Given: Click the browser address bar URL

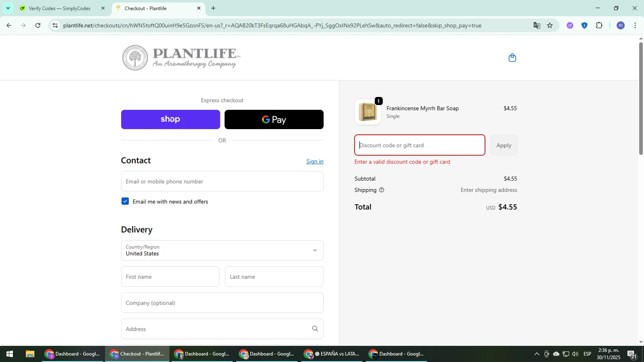Looking at the screenshot, I should click(x=272, y=25).
